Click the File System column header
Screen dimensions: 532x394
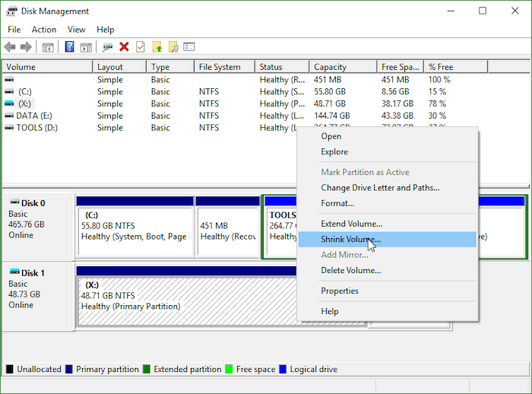point(220,67)
